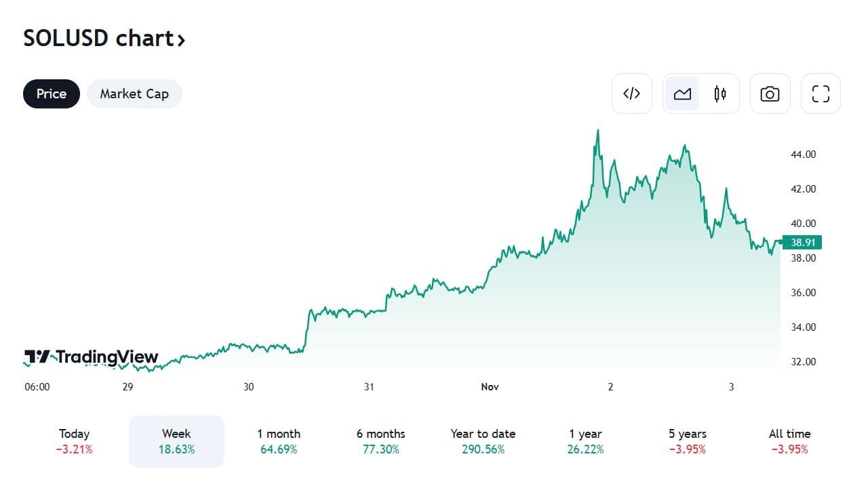Switch to 5 years range
The image size is (868, 488).
click(x=688, y=441)
